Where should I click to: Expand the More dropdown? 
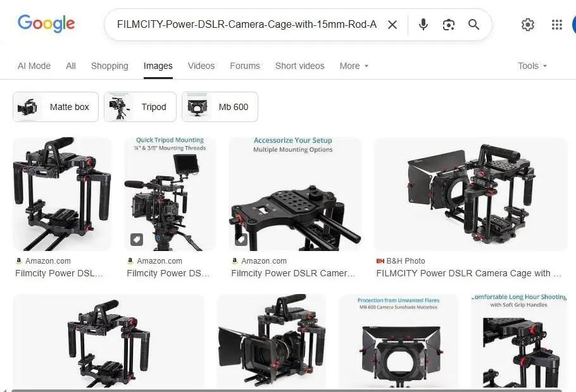[354, 66]
